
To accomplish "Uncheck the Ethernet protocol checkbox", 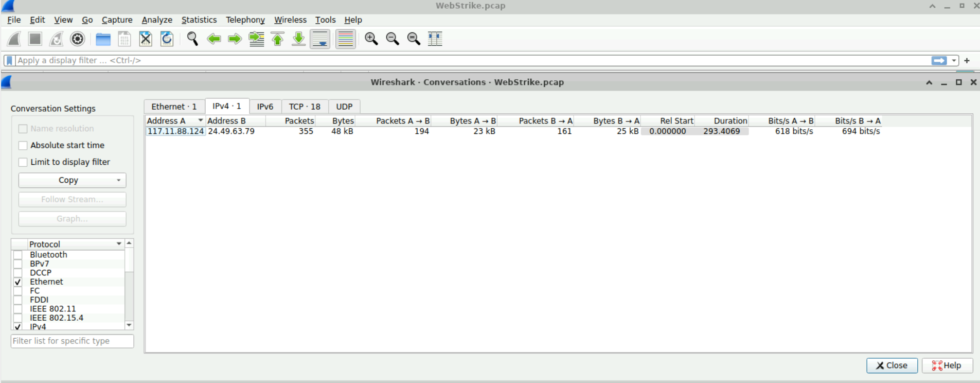I will pyautogui.click(x=18, y=282).
